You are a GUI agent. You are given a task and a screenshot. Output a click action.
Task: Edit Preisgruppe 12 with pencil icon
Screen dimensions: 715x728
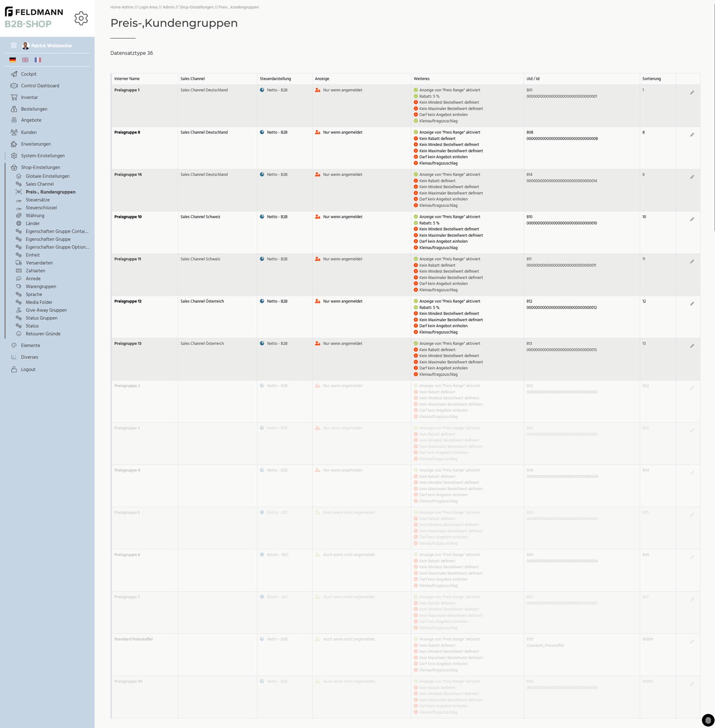coord(692,304)
